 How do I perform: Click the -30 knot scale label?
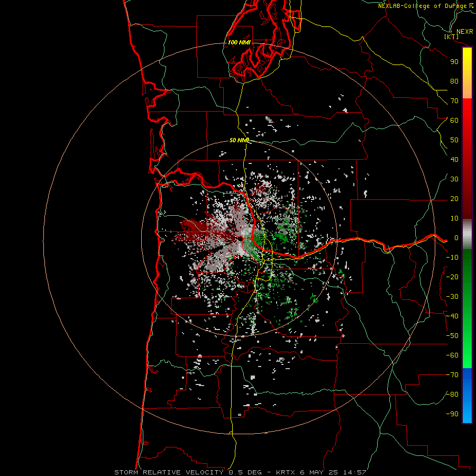coord(452,297)
